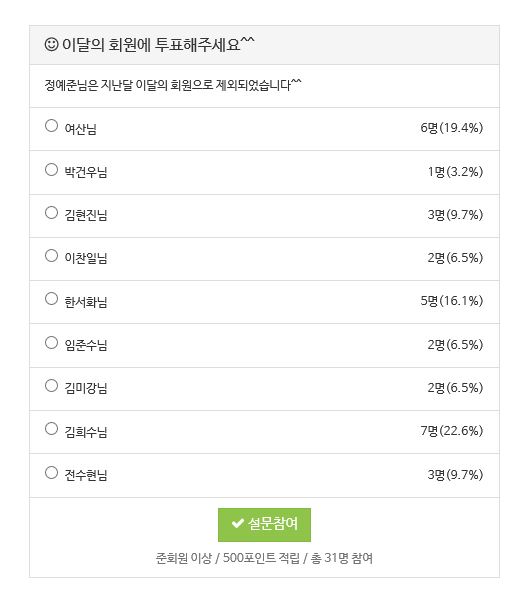Click the footer text 총 31명 참여

[342, 558]
